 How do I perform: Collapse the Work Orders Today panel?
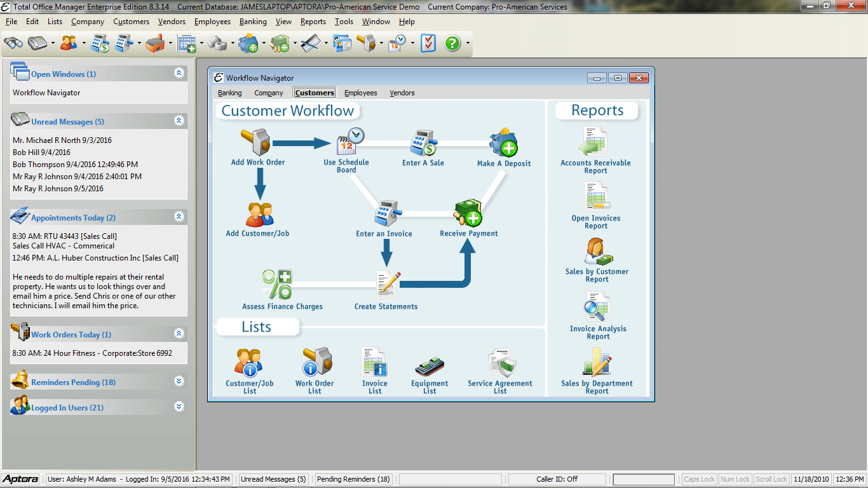(x=179, y=334)
